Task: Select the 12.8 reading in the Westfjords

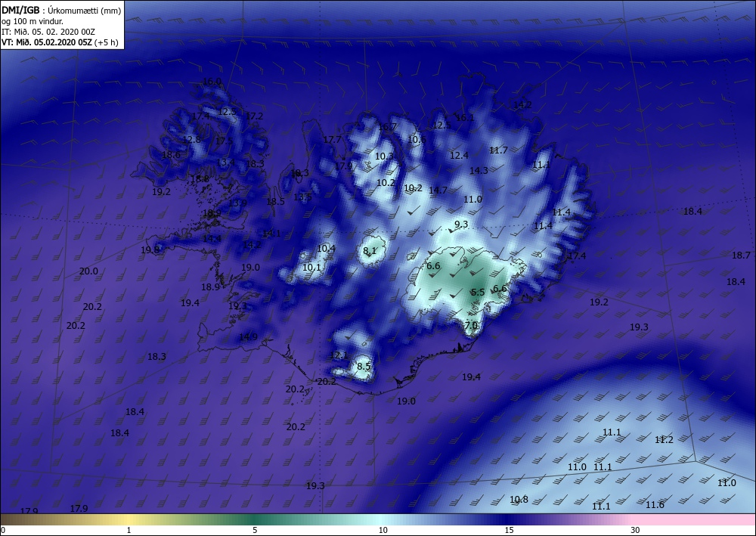Action: (192, 140)
